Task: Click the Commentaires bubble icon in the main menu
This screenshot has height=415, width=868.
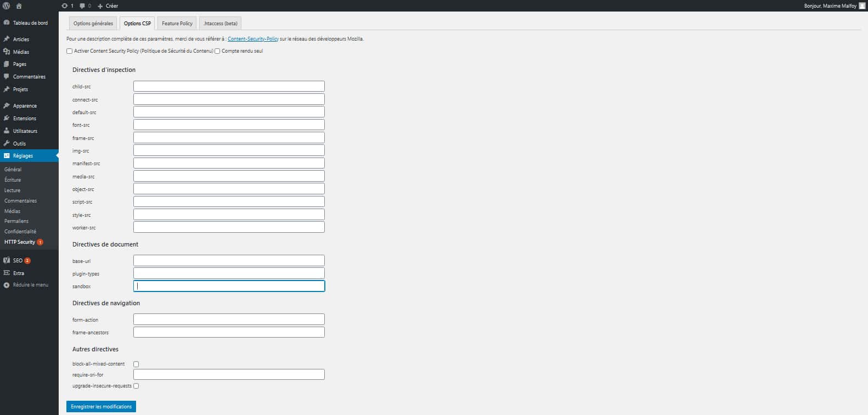Action: [x=7, y=76]
